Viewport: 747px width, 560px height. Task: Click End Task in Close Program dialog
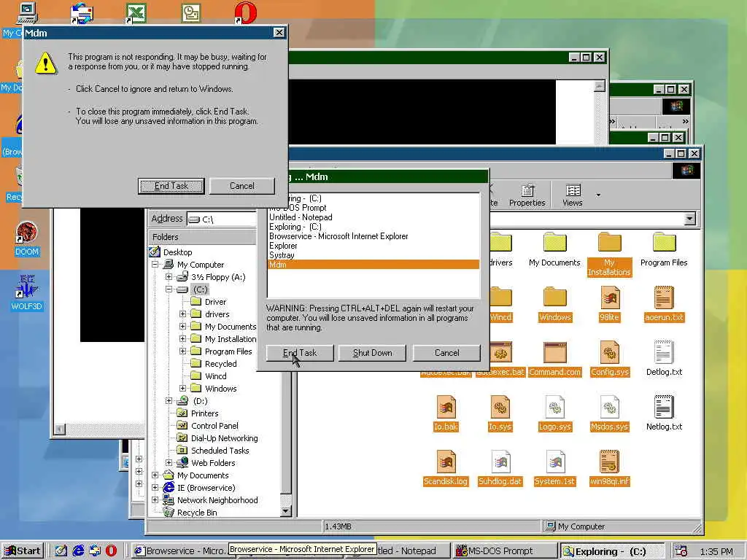pyautogui.click(x=300, y=353)
